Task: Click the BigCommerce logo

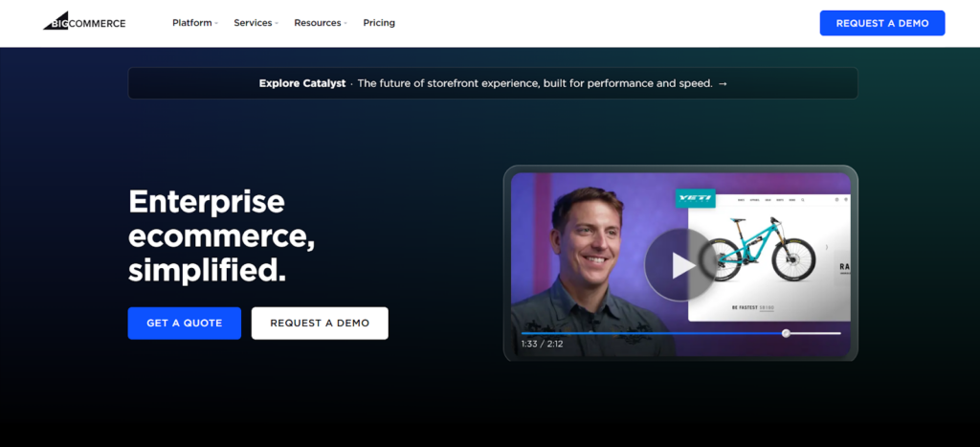Action: (84, 21)
